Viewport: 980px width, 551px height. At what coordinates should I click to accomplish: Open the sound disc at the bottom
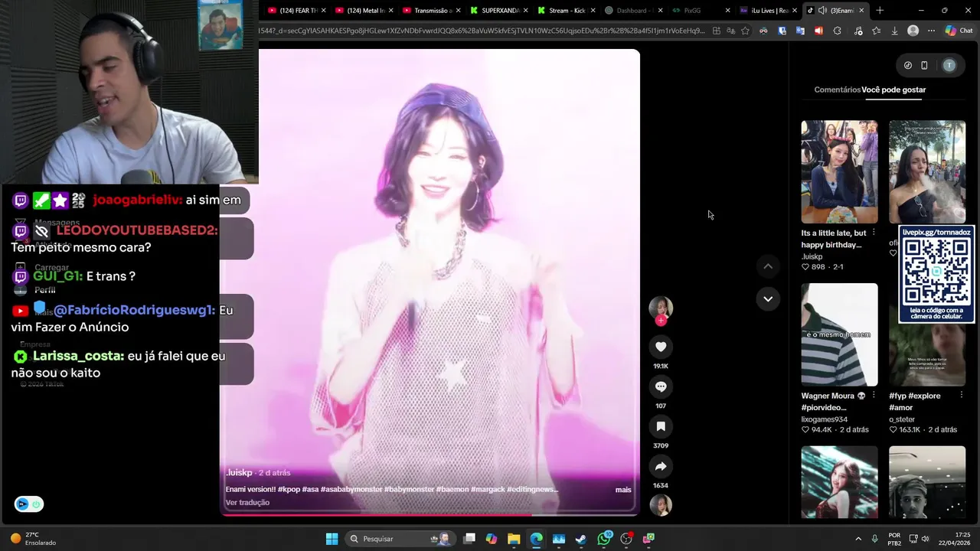[x=661, y=505]
